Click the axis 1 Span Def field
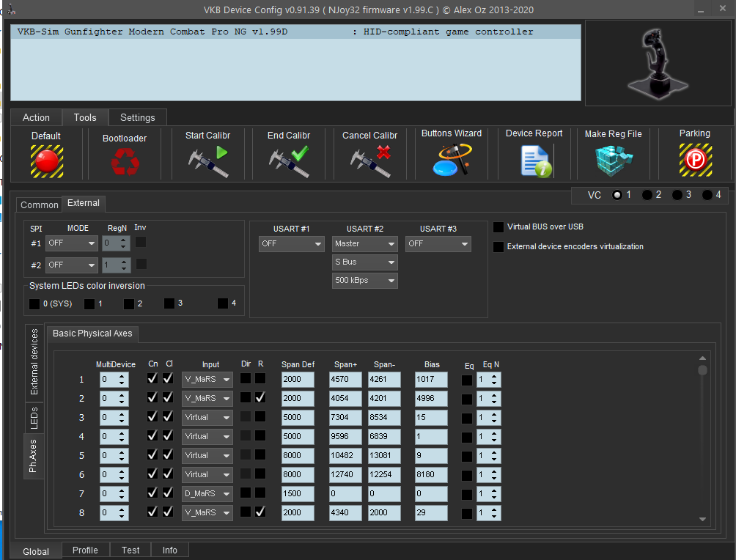Screen dimensions: 736x560 coord(297,380)
